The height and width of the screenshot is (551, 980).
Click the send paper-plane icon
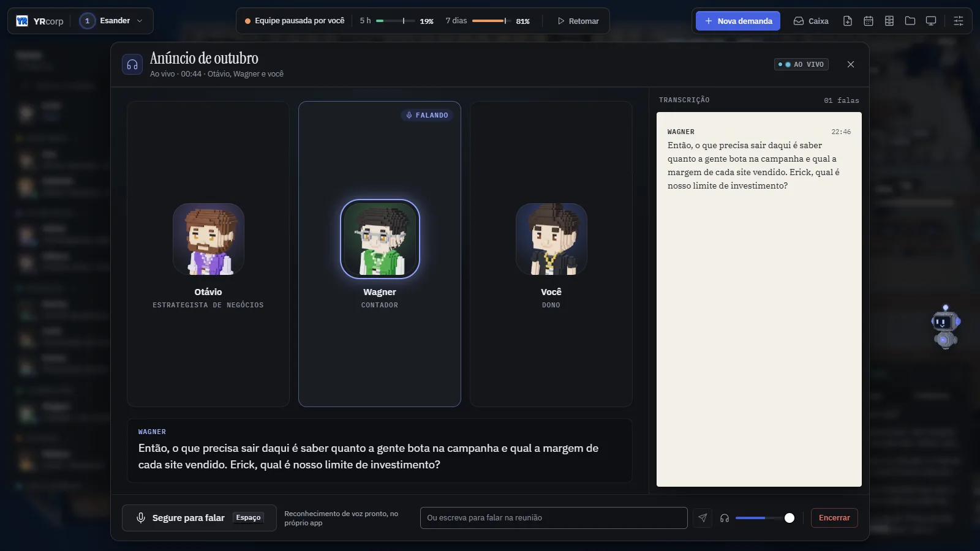[x=703, y=518]
